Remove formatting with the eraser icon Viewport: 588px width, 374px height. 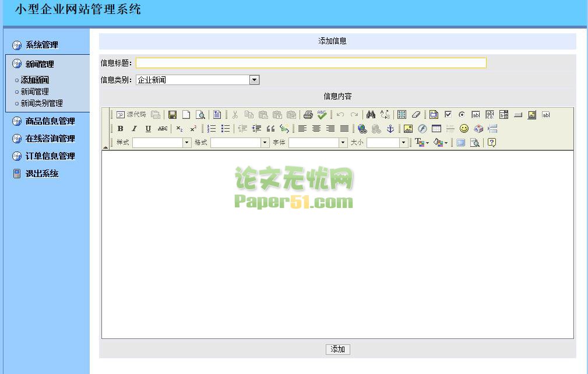click(416, 115)
